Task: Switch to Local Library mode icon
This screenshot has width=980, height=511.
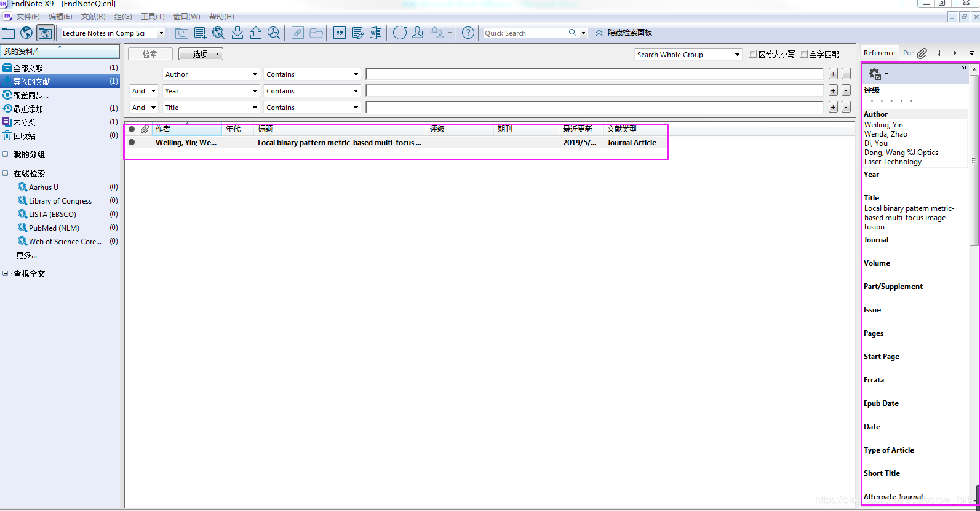Action: [x=9, y=33]
